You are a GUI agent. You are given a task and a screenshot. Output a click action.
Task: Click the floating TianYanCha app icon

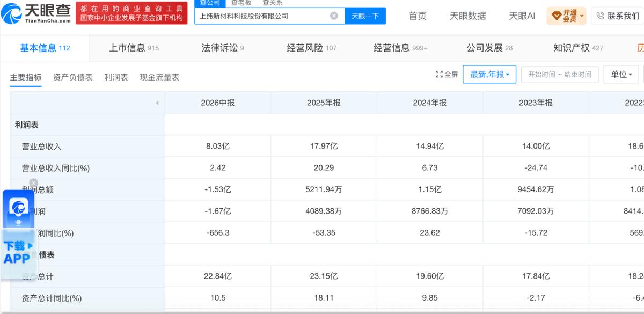click(19, 208)
